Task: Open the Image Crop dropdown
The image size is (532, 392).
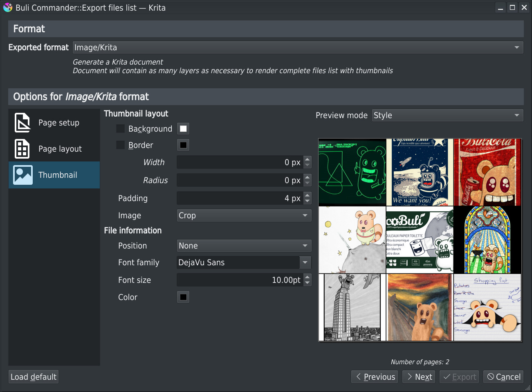Action: click(x=244, y=215)
